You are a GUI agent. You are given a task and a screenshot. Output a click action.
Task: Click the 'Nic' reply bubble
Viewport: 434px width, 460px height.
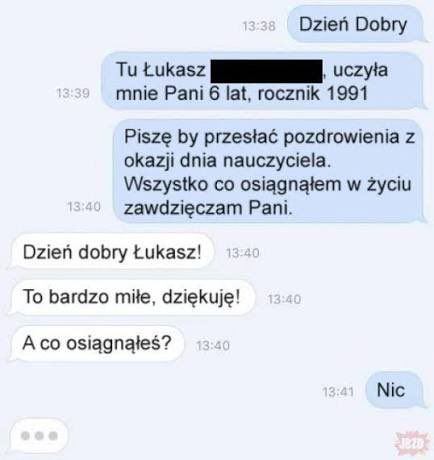tap(394, 390)
